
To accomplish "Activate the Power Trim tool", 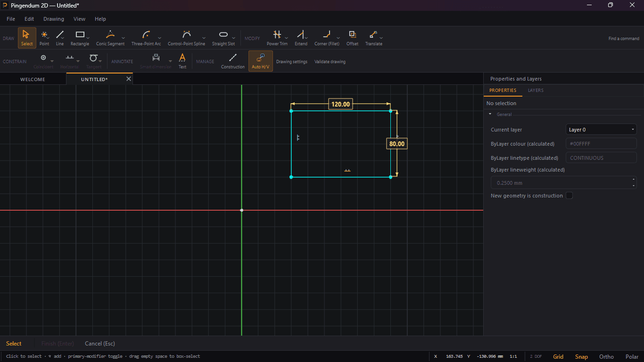I will (277, 38).
